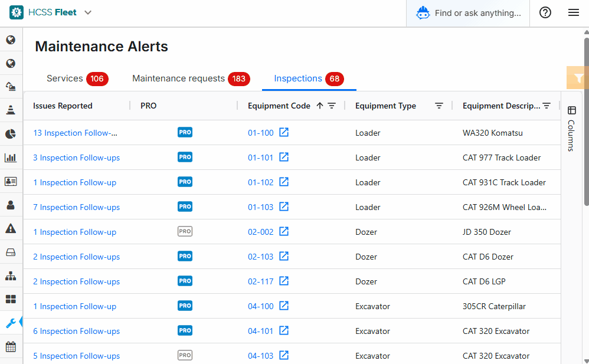The height and width of the screenshot is (364, 589).
Task: Open the org chart hierarchy sidebar icon
Action: pos(11,276)
